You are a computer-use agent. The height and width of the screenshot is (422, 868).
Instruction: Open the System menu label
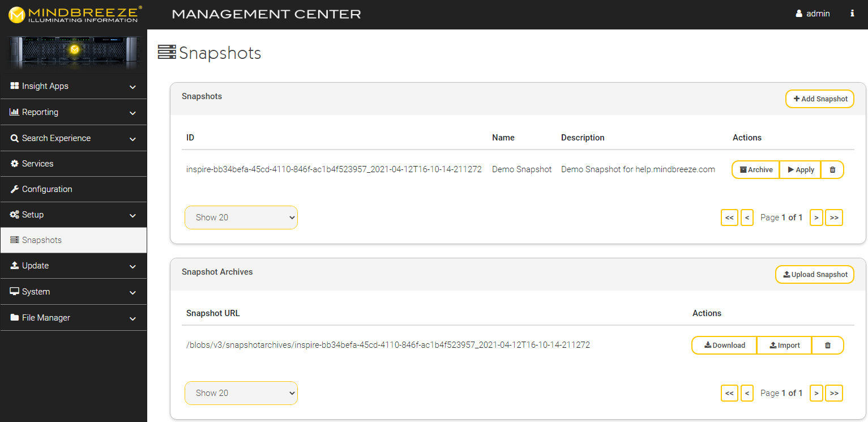36,292
